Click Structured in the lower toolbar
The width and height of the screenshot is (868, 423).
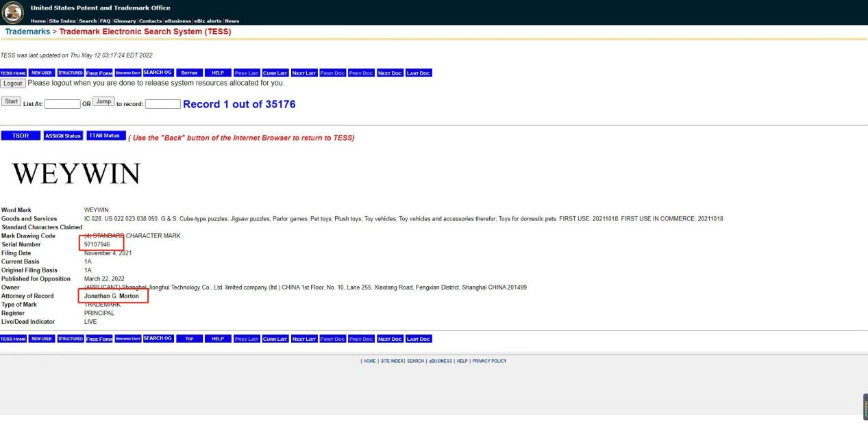71,339
